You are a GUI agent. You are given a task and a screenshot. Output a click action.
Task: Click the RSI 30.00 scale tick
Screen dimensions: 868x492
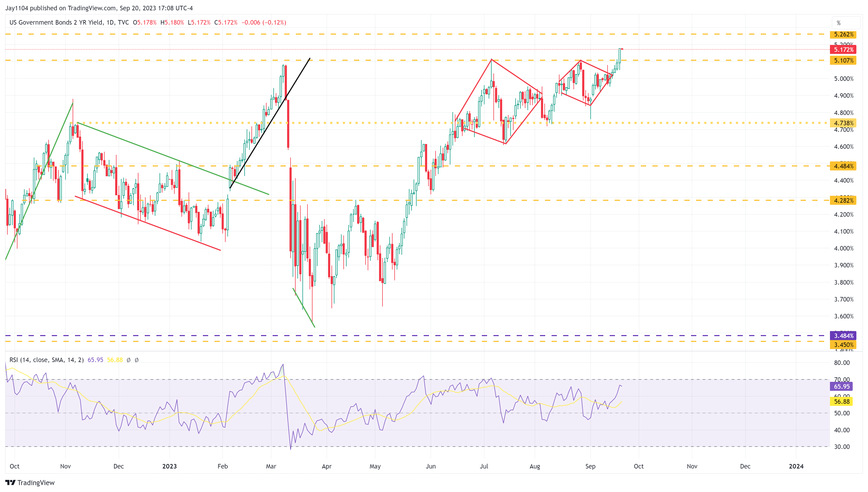[842, 447]
